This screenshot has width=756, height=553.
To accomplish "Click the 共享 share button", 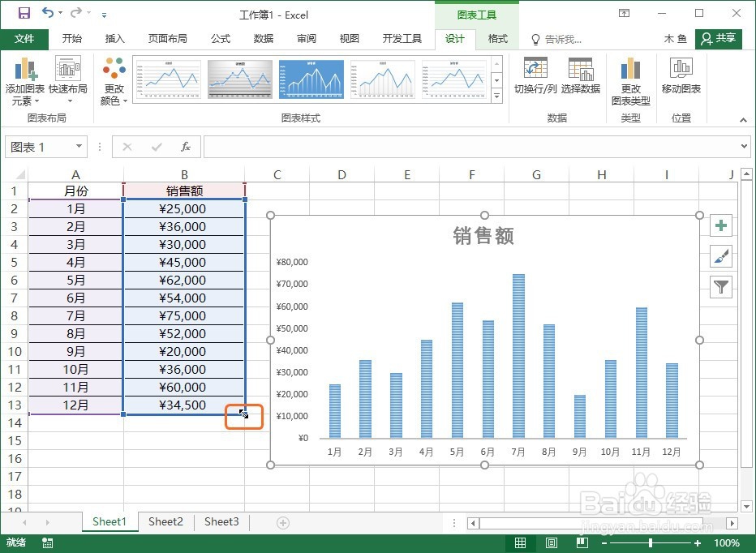I will [722, 38].
